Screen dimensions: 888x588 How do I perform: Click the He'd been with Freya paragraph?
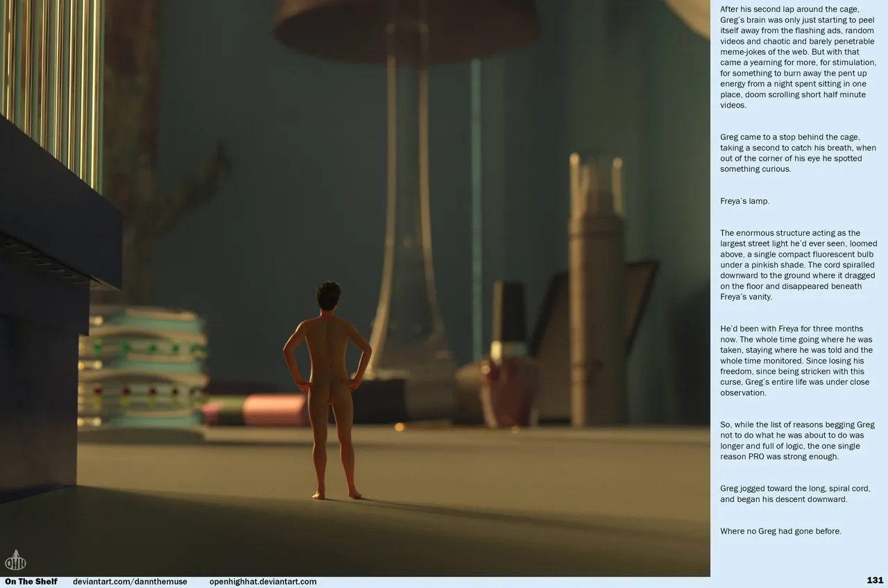[x=797, y=361]
